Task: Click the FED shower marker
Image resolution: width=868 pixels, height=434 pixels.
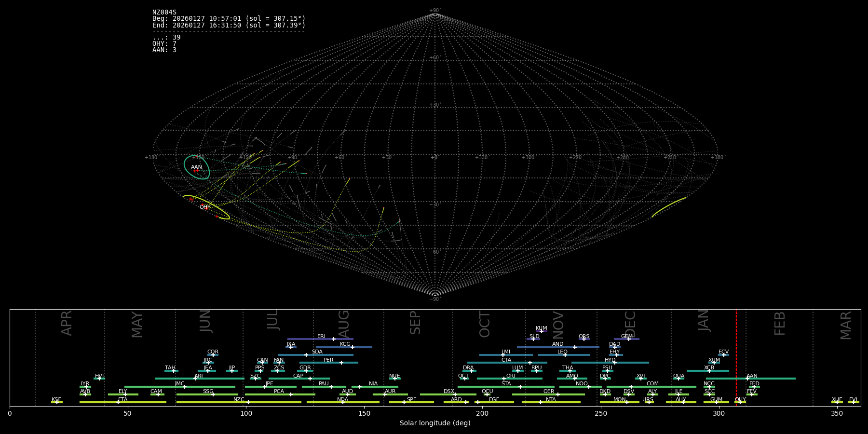Action: (754, 386)
